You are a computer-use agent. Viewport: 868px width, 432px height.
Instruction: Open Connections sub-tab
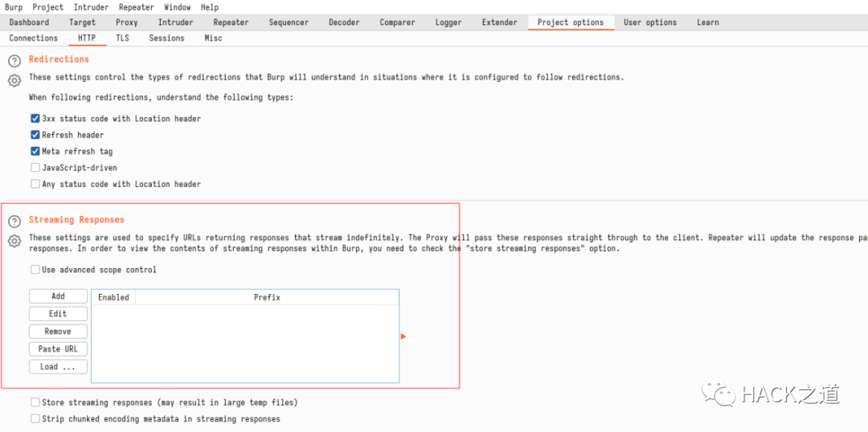[33, 39]
